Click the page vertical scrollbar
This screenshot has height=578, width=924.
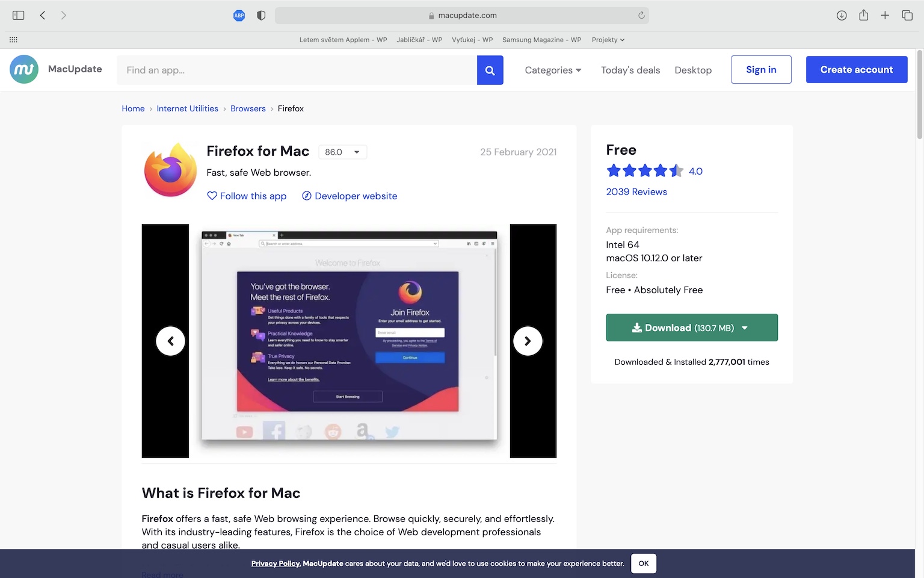(919, 95)
